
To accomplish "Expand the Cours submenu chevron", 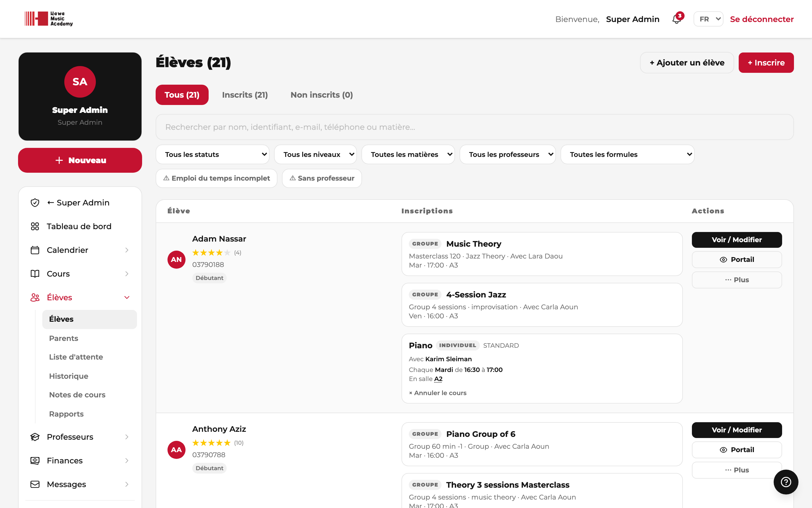I will pos(127,274).
